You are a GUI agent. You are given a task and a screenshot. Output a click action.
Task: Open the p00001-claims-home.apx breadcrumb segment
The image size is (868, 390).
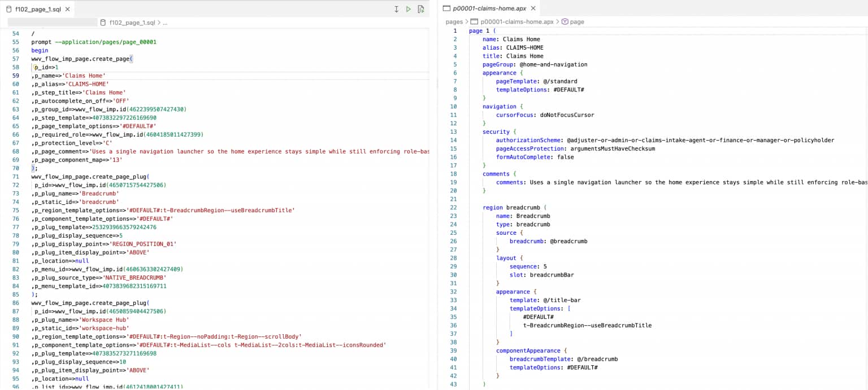(517, 21)
